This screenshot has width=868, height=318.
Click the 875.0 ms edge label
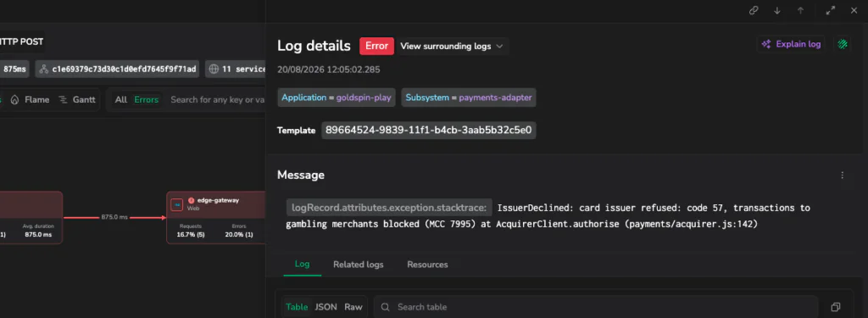pyautogui.click(x=114, y=218)
